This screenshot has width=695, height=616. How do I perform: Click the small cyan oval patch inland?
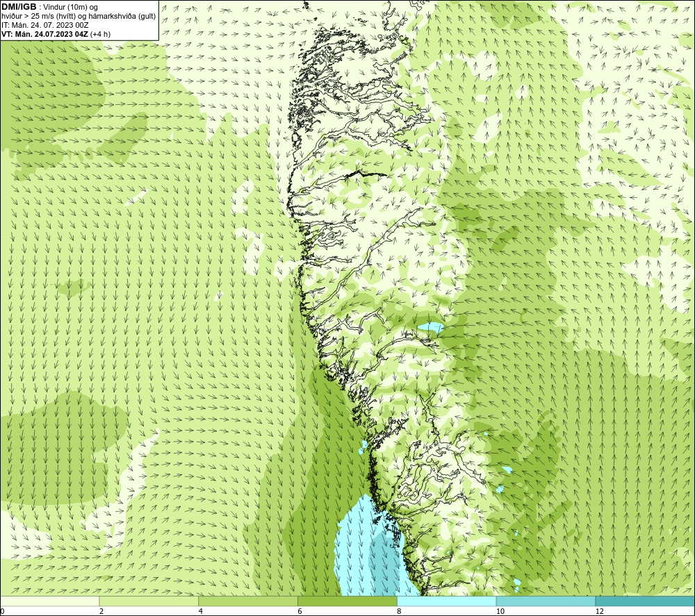pos(432,328)
